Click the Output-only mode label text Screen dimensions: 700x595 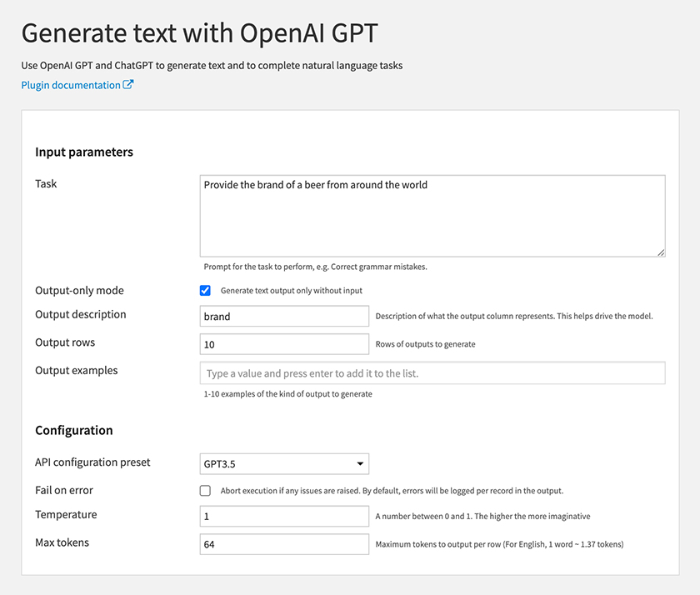click(79, 291)
